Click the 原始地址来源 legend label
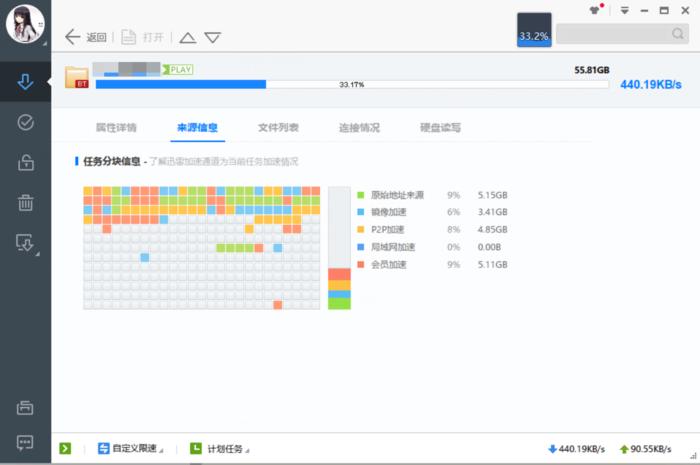Screen dimensions: 700x465 coord(397,195)
